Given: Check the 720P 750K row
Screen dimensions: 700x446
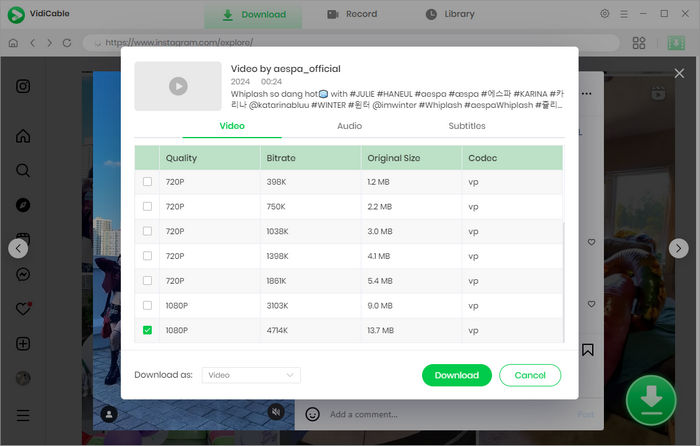Looking at the screenshot, I should pos(147,206).
